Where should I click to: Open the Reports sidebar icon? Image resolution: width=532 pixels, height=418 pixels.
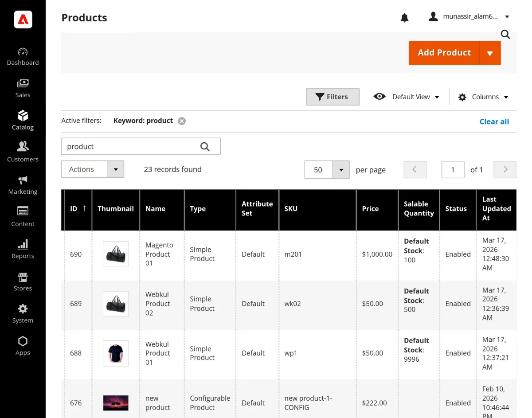23,249
